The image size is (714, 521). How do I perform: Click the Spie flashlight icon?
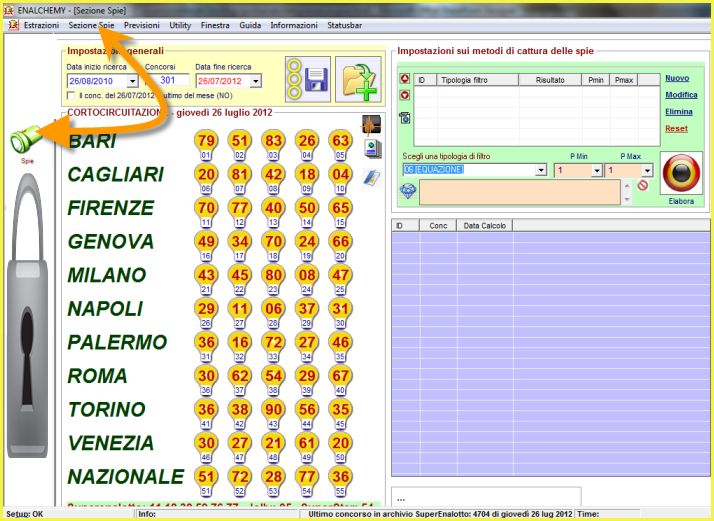[x=26, y=140]
